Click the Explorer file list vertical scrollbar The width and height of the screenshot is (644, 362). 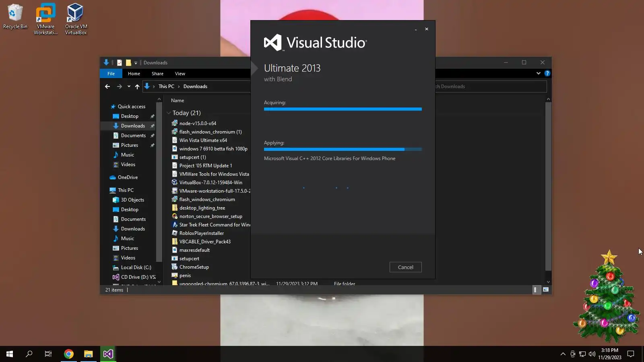(x=548, y=186)
